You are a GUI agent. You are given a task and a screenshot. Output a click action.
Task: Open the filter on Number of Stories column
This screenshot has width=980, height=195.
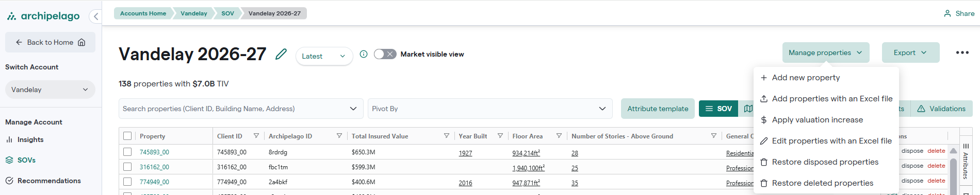(714, 136)
